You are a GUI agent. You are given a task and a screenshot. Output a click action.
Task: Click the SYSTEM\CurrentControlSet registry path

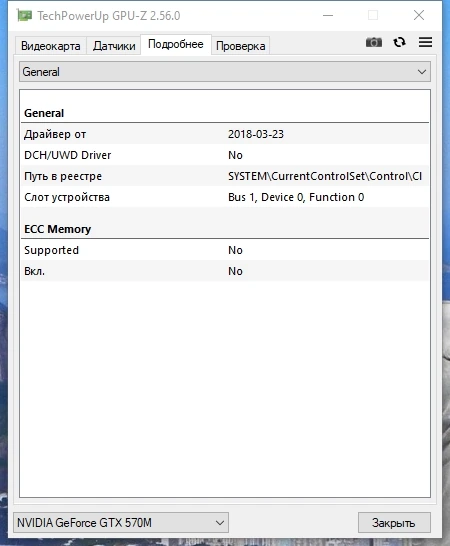(325, 176)
